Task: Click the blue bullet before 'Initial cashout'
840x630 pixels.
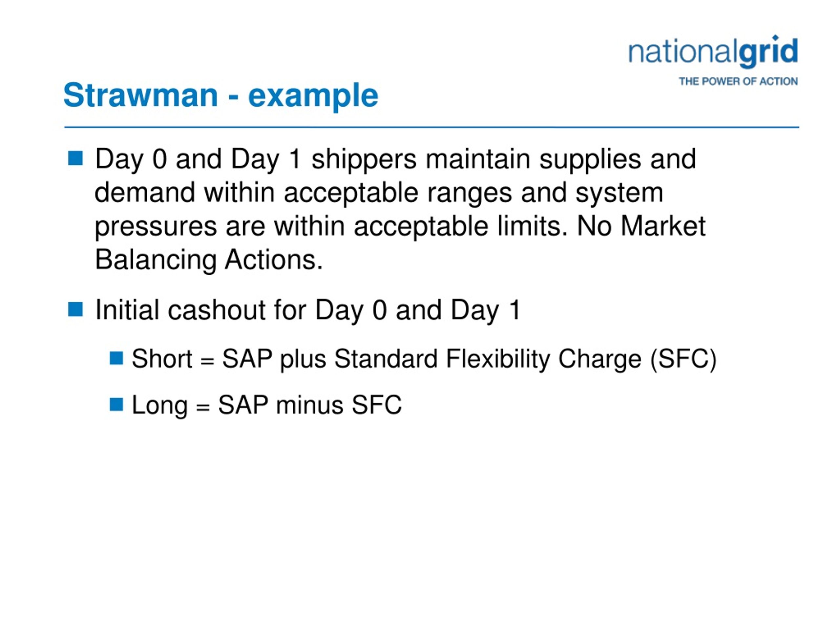Action: (x=75, y=309)
